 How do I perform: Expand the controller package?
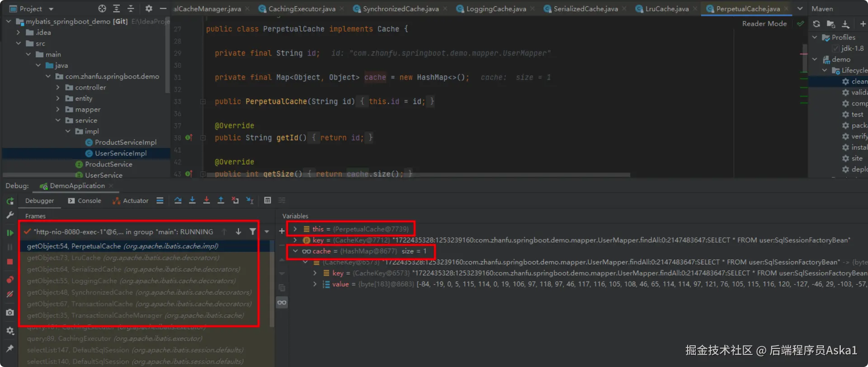click(x=57, y=87)
